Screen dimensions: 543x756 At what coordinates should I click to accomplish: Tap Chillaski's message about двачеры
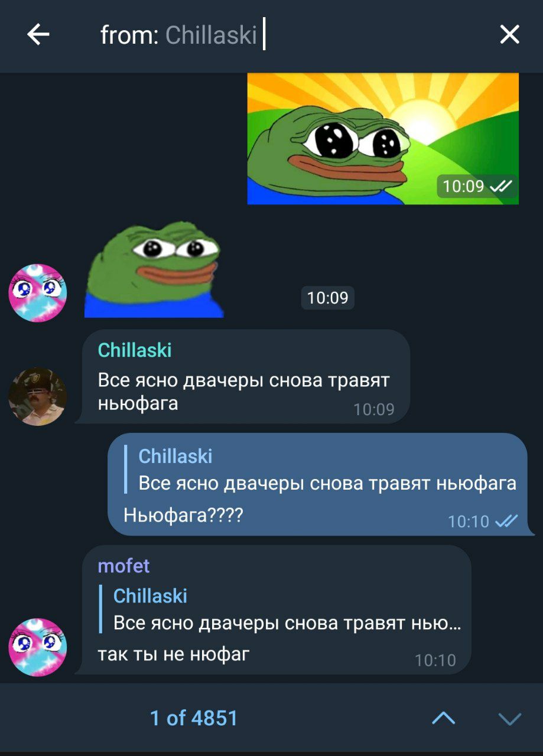(x=243, y=392)
